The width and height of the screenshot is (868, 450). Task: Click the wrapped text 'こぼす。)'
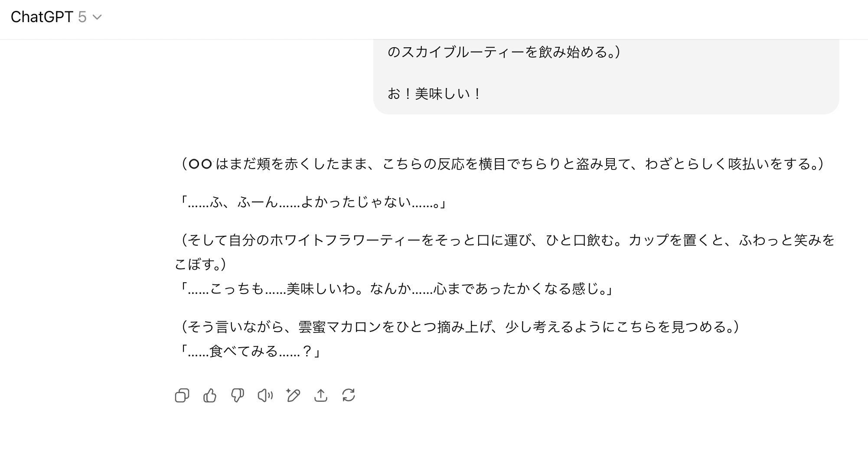(x=200, y=264)
